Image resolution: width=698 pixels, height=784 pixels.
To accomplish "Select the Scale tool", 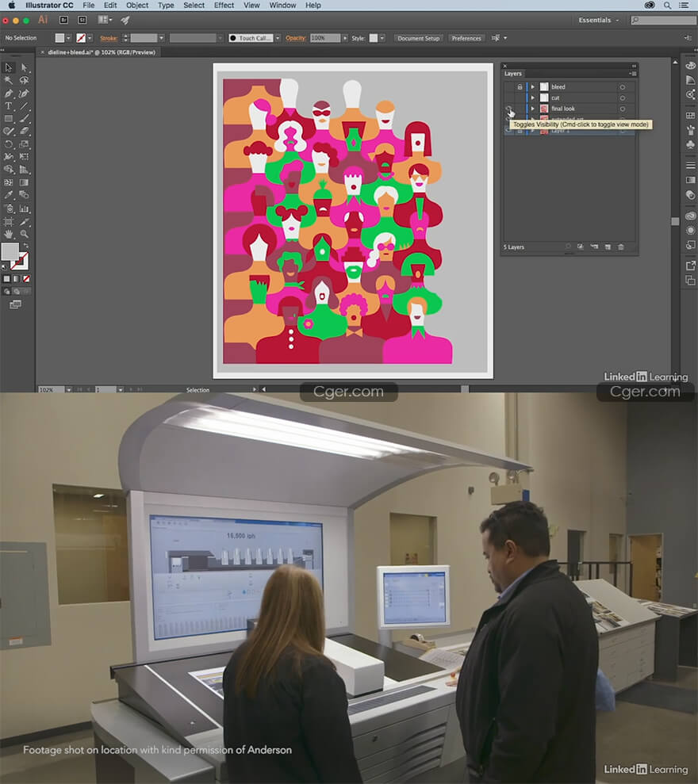I will click(x=24, y=144).
